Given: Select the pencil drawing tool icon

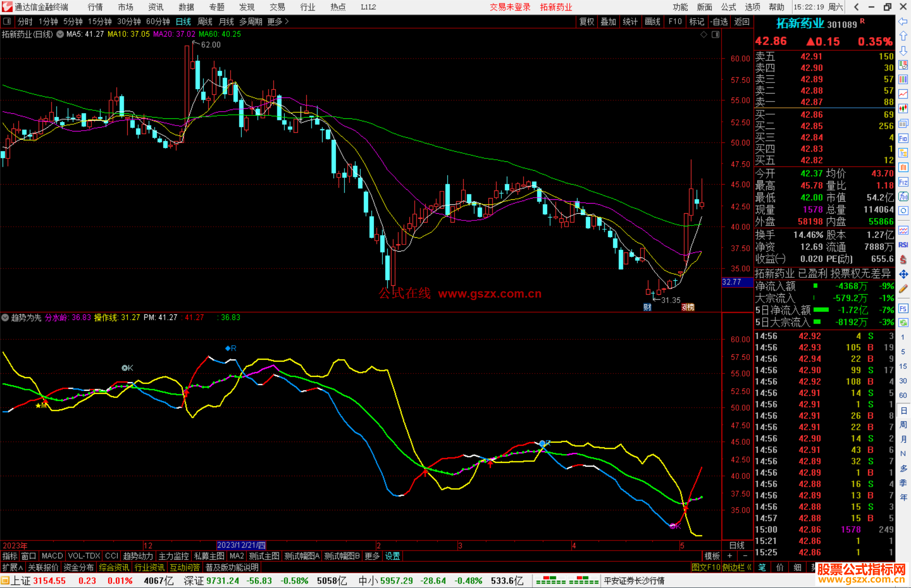Looking at the screenshot, I should (903, 289).
